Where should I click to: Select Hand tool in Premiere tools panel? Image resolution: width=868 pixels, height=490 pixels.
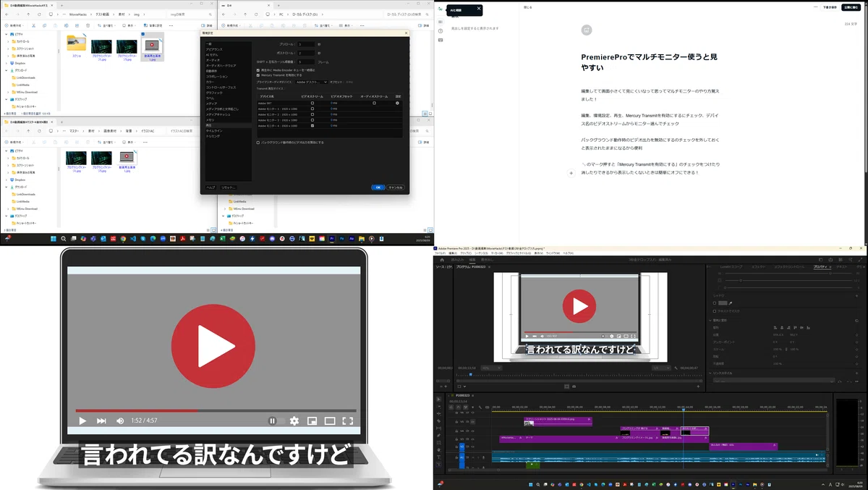tap(438, 449)
